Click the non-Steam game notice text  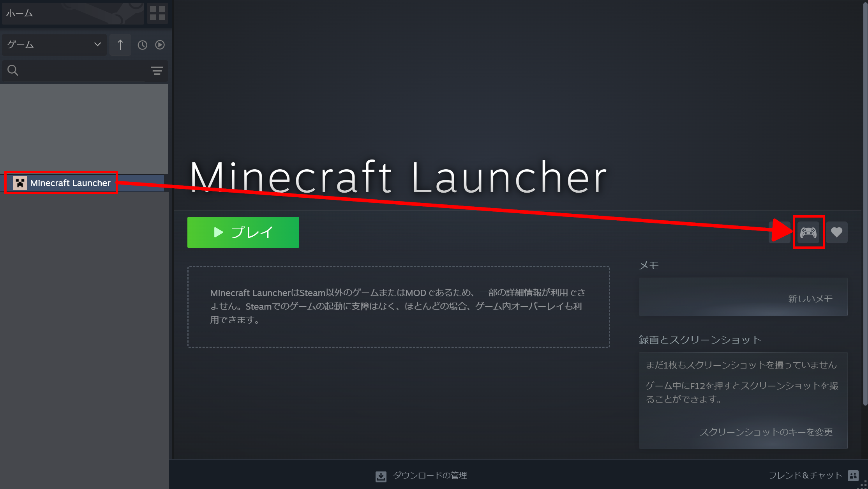point(398,306)
